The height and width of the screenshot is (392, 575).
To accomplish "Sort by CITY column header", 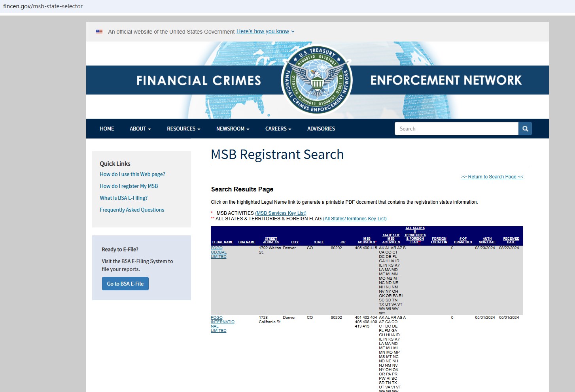I will tap(295, 242).
